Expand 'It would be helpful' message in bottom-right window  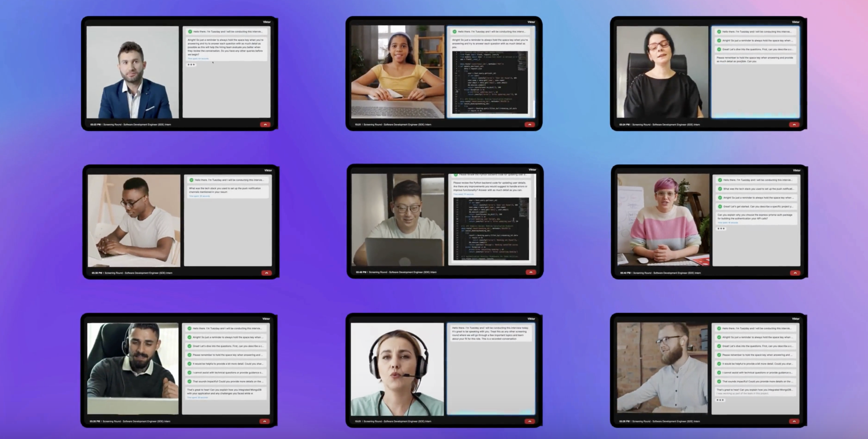coord(758,364)
